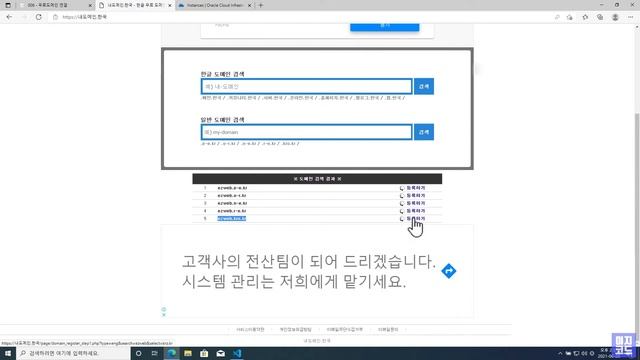
Task: Open the first footer terms link
Action: tap(250, 329)
